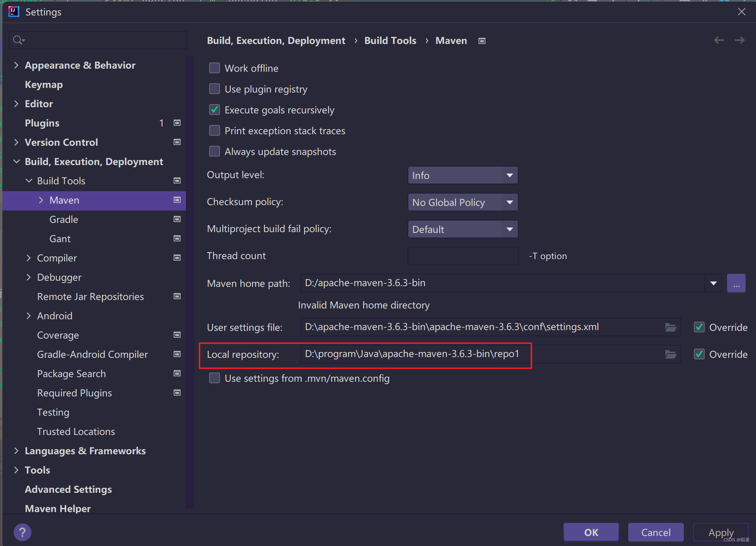Screen dimensions: 756x546
Task: Click project-level icon beside Remote Jar Repositories
Action: click(x=177, y=297)
